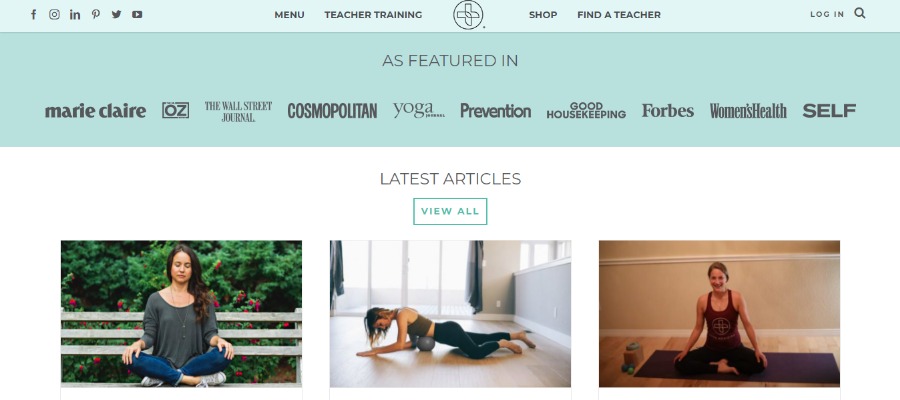Open the Pinterest social icon
The height and width of the screenshot is (400, 900).
95,14
